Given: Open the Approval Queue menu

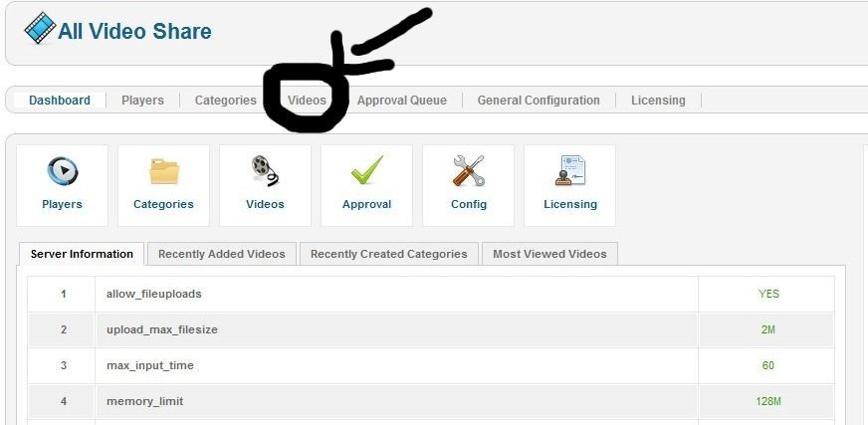Looking at the screenshot, I should click(x=402, y=101).
